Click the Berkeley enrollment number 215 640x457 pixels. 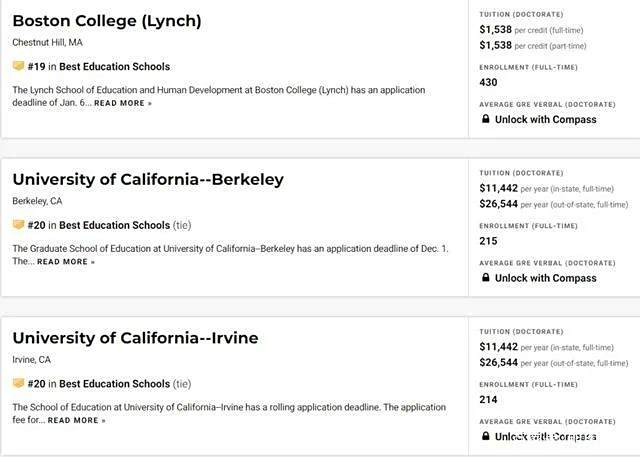coord(488,241)
